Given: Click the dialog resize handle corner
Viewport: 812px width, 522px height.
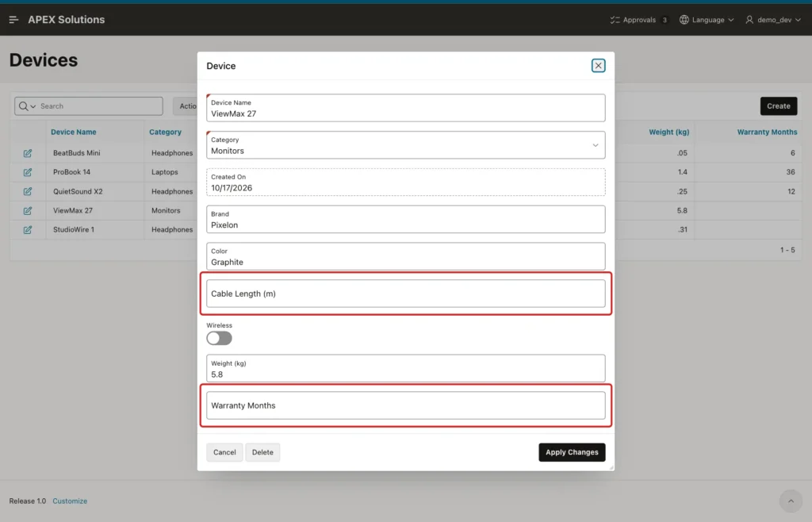Looking at the screenshot, I should (x=611, y=467).
